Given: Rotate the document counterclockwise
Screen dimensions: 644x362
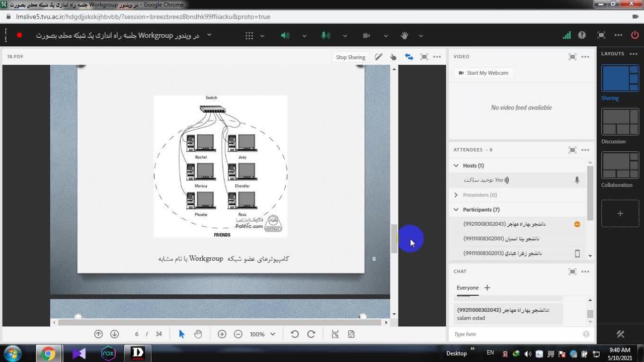Looking at the screenshot, I should coord(295,334).
